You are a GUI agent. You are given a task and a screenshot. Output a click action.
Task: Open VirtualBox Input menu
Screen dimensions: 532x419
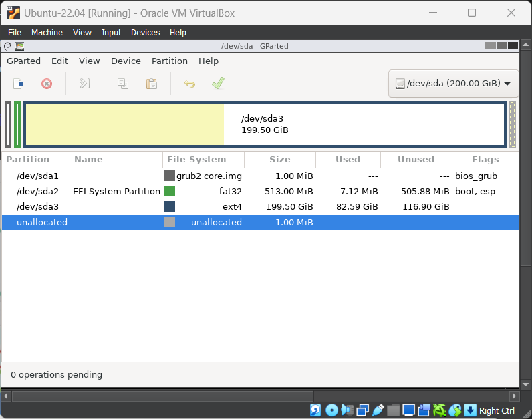112,33
